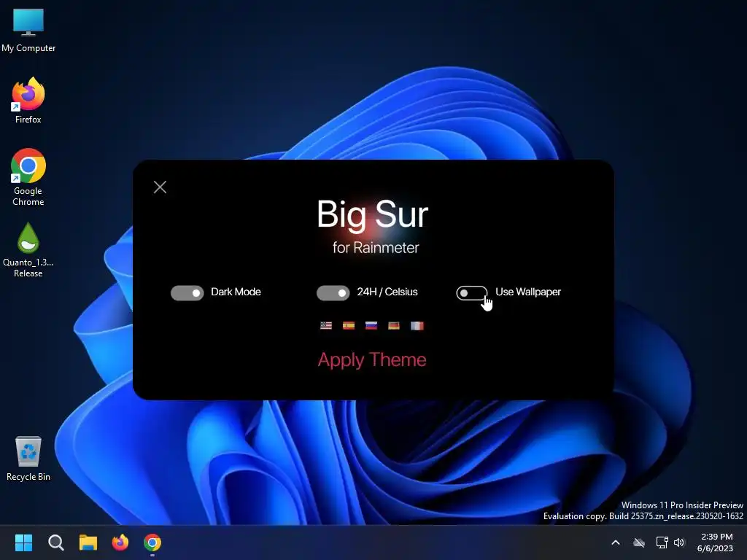Select the United States flag language
The image size is (747, 560).
[x=326, y=326]
